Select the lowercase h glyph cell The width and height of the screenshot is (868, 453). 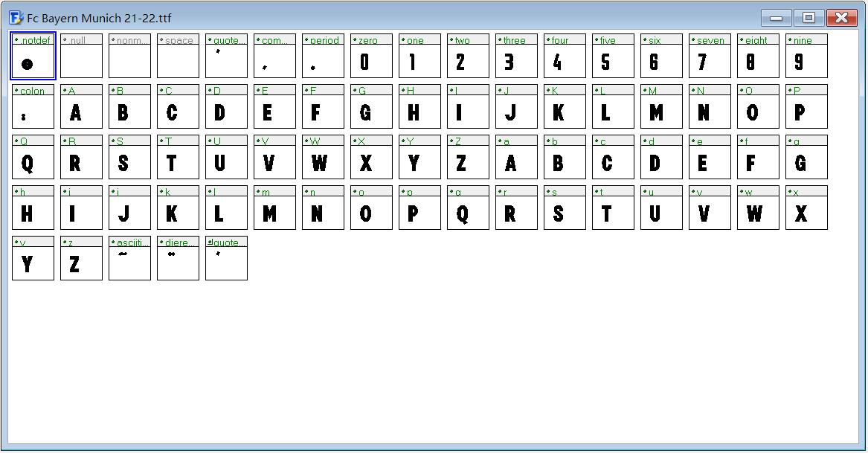(x=33, y=208)
